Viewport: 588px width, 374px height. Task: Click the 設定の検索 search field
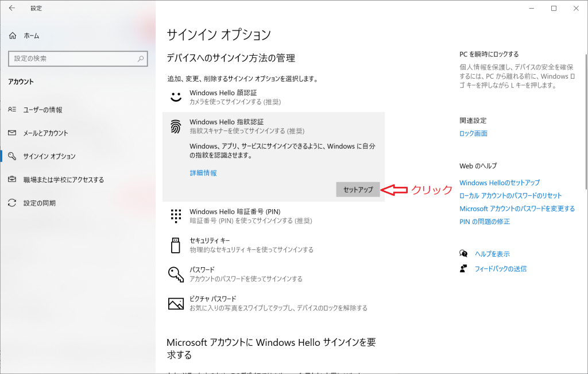(x=78, y=59)
